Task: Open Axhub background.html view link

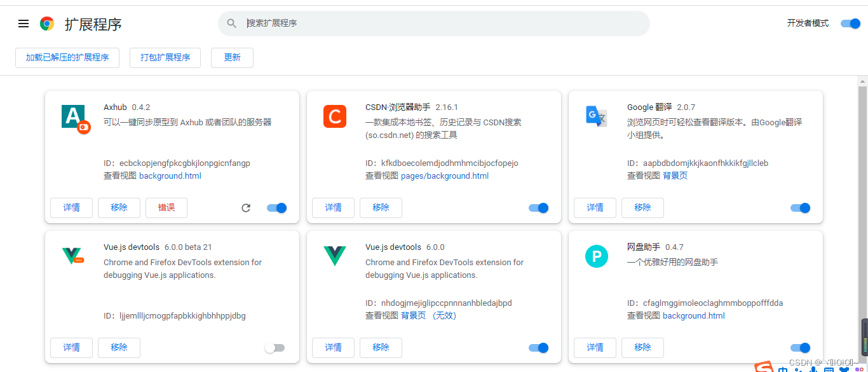Action: 170,176
